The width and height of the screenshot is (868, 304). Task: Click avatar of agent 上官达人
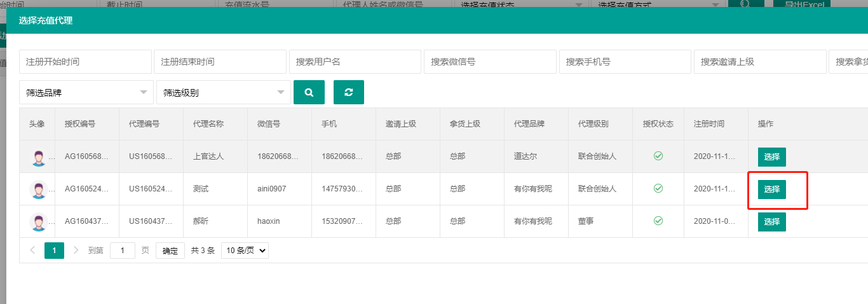point(39,157)
